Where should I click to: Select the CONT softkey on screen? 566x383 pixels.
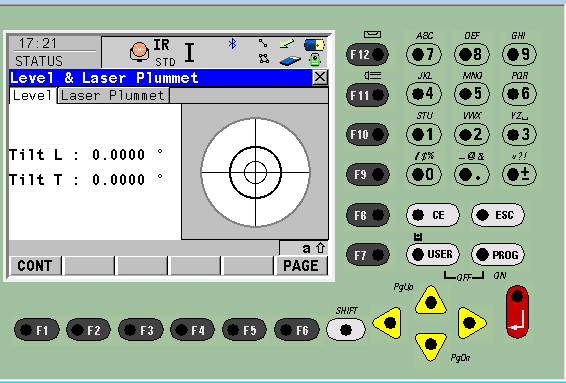(35, 266)
